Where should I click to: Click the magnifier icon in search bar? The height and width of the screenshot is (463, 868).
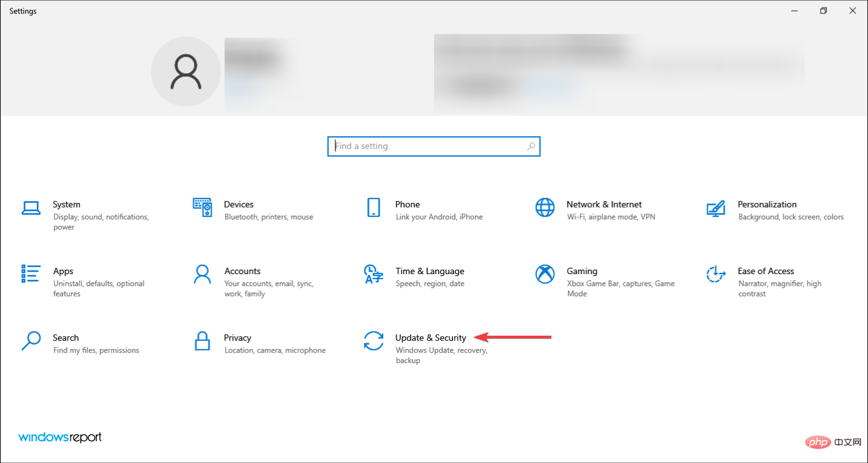531,146
